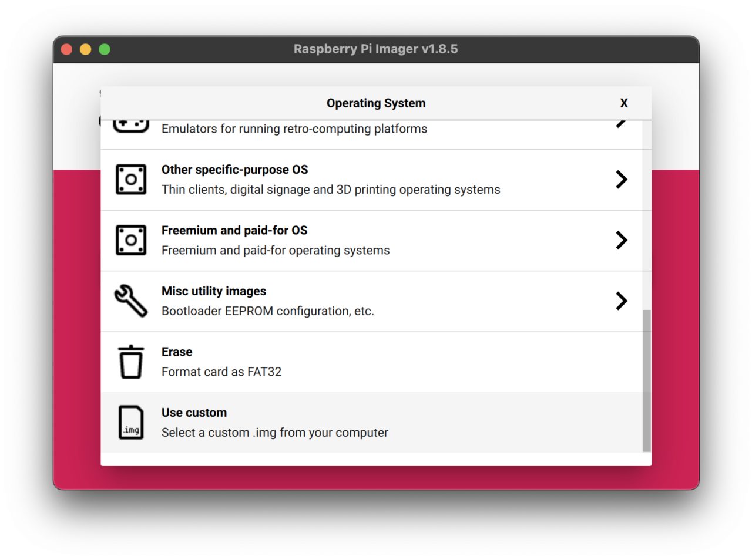The height and width of the screenshot is (560, 752).
Task: Click the OS list vertical scrollbar thumb
Action: [647, 380]
